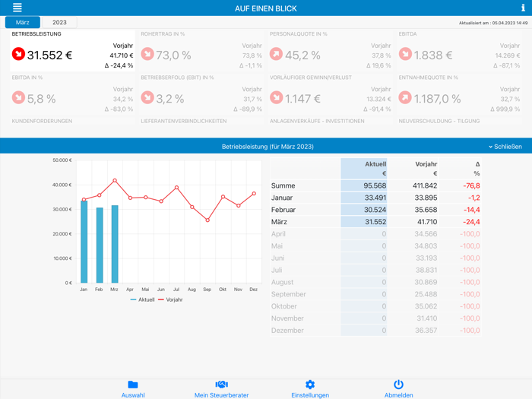Select the Personalquote up-arrow trend icon

[276, 54]
